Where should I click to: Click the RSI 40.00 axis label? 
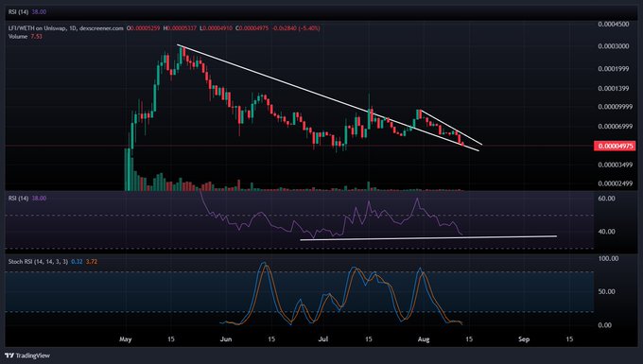coord(606,232)
